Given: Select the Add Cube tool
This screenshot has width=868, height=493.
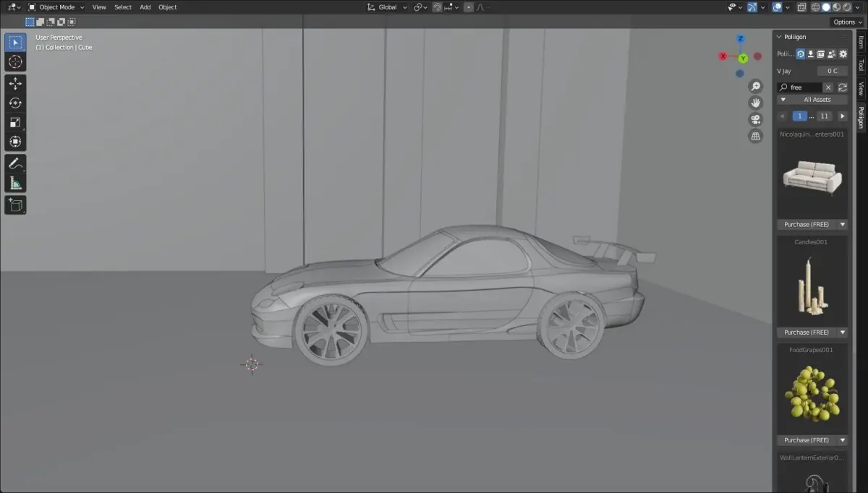Looking at the screenshot, I should click(x=15, y=205).
